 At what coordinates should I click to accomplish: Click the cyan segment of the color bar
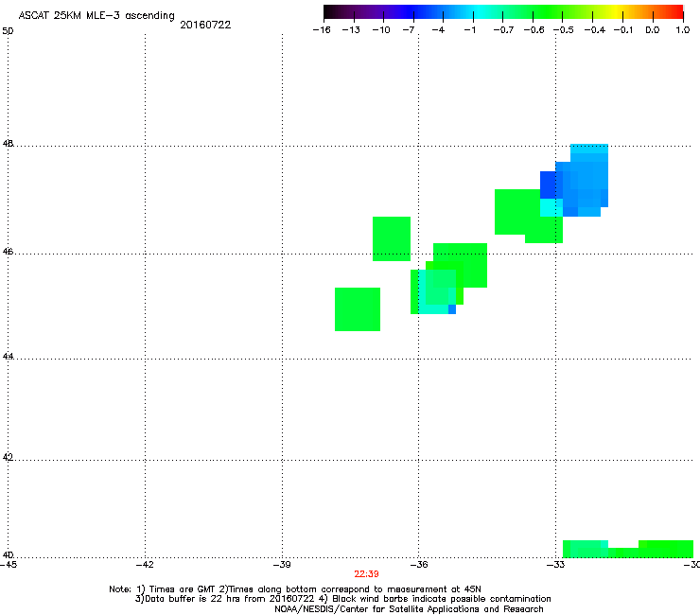479,11
